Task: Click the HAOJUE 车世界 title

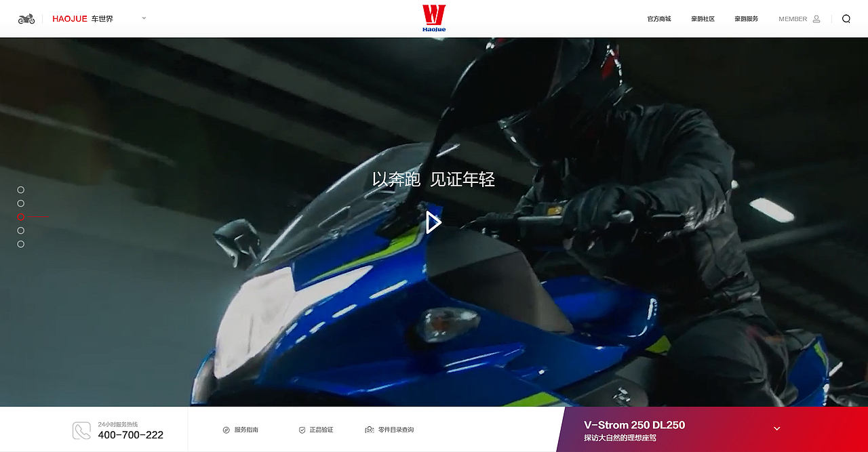Action: click(x=83, y=19)
